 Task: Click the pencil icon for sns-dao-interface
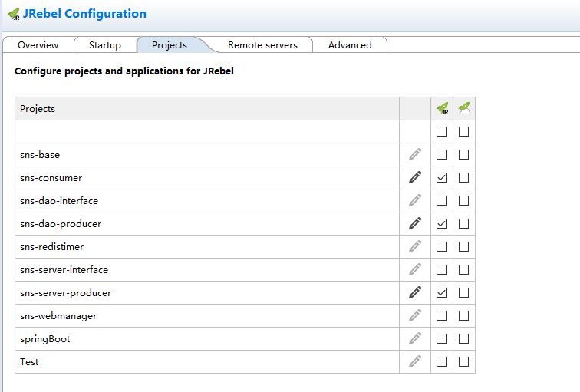[415, 200]
